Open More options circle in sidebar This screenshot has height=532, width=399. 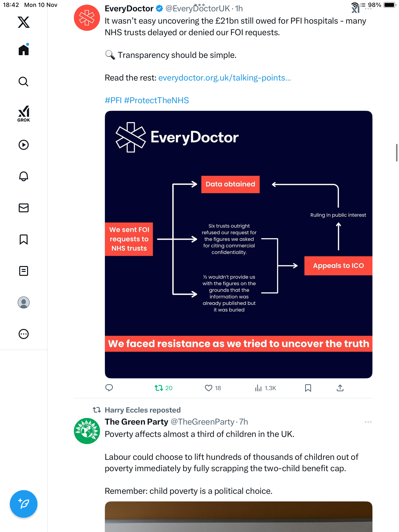click(x=24, y=334)
